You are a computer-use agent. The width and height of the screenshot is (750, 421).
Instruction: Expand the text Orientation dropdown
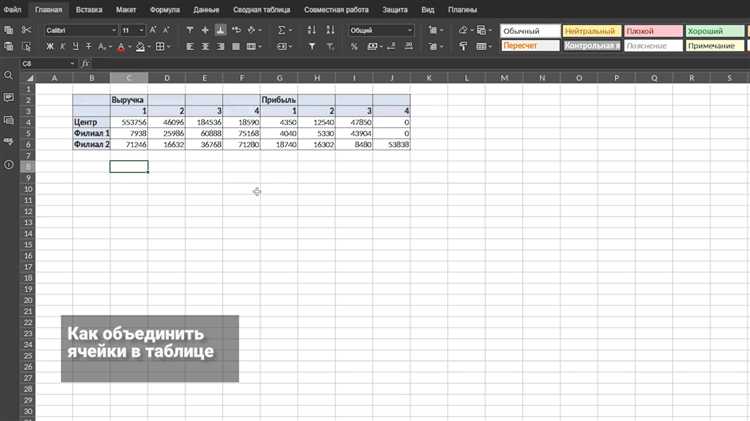click(260, 30)
